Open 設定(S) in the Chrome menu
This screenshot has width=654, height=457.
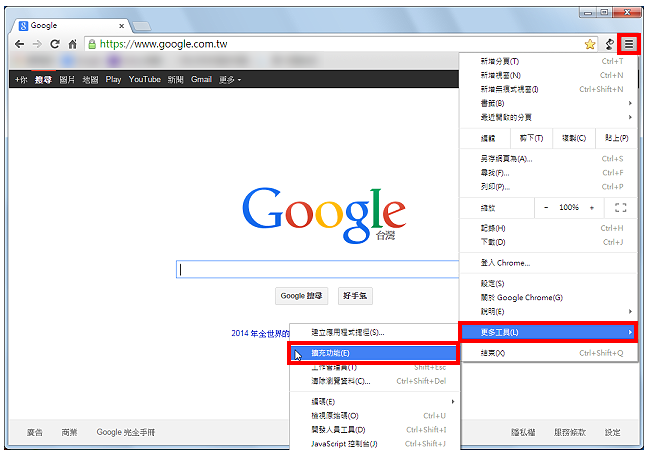click(548, 284)
